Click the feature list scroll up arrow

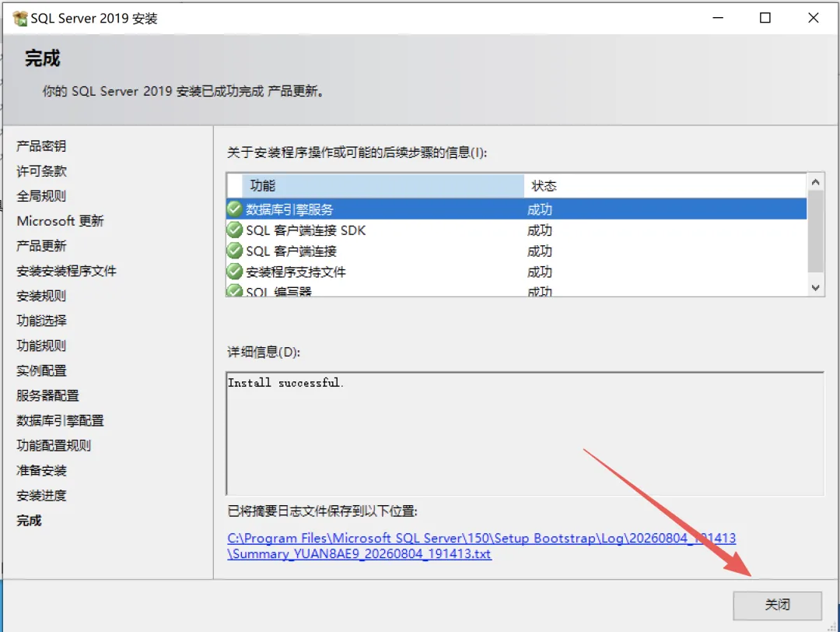pyautogui.click(x=815, y=182)
